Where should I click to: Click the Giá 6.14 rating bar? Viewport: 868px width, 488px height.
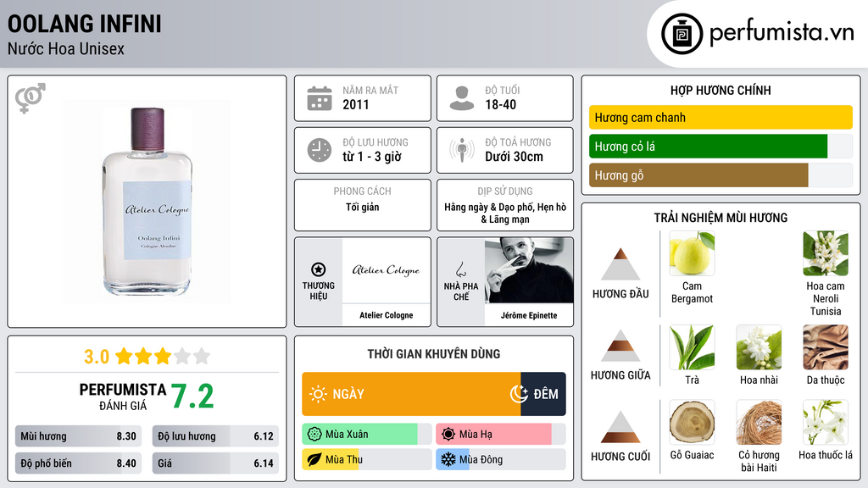(x=215, y=463)
